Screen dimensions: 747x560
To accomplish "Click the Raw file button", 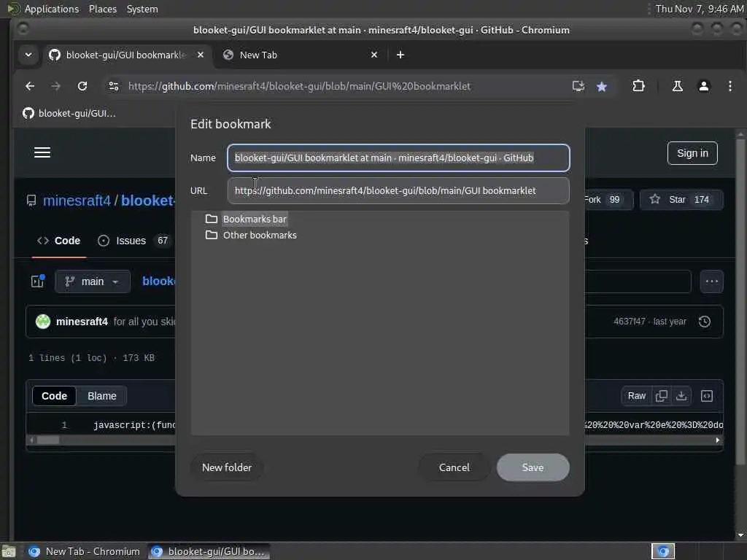I will click(x=636, y=396).
